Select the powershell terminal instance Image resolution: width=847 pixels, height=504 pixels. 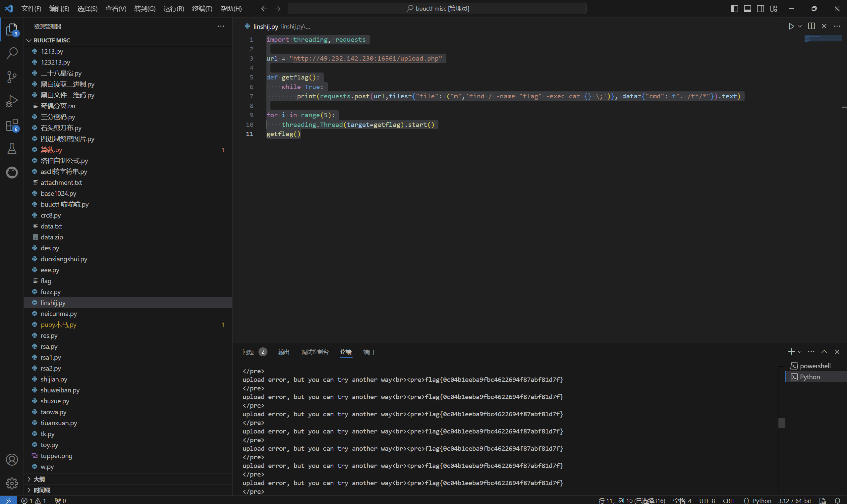[x=816, y=366]
